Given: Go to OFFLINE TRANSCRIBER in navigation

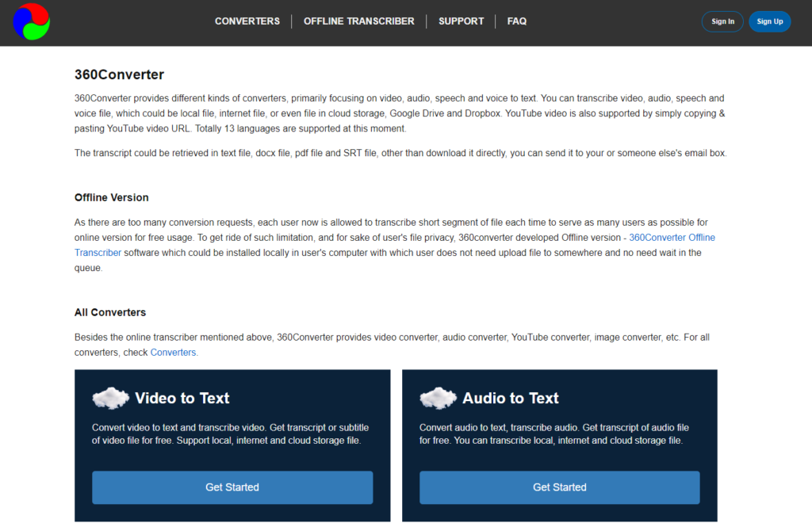Looking at the screenshot, I should (359, 21).
